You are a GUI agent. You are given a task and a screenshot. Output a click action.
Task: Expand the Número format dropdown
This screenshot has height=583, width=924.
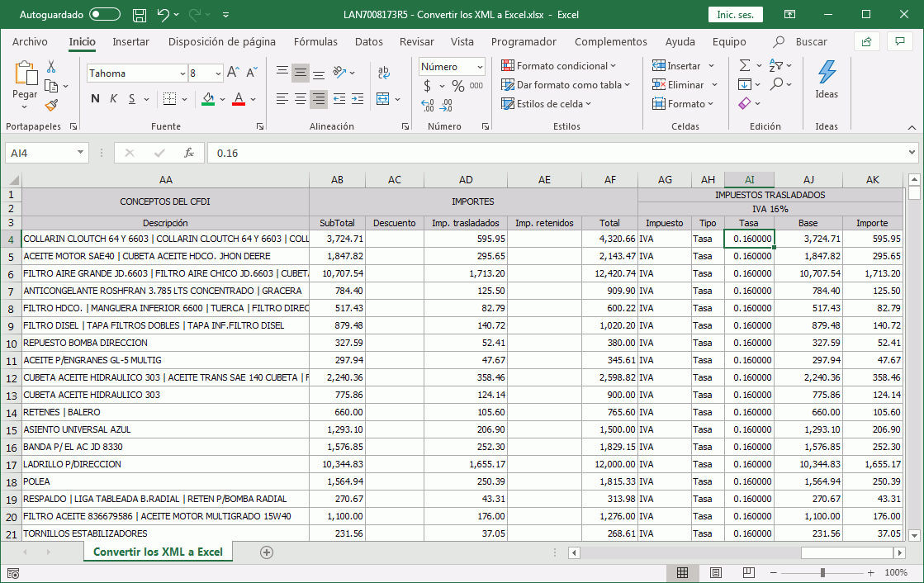[x=480, y=67]
